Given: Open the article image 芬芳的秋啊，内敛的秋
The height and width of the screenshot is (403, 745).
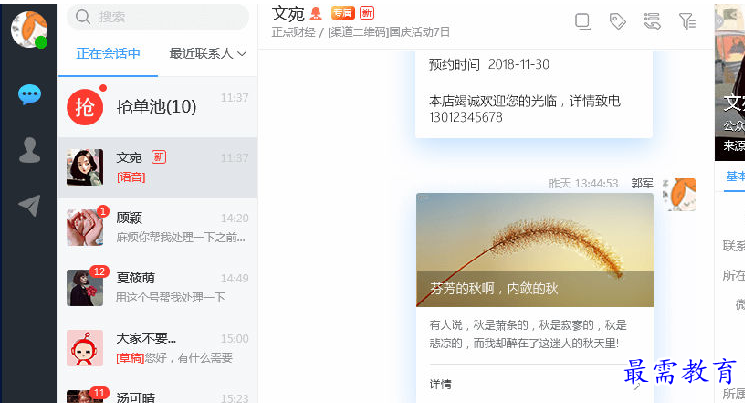Looking at the screenshot, I should (x=535, y=250).
